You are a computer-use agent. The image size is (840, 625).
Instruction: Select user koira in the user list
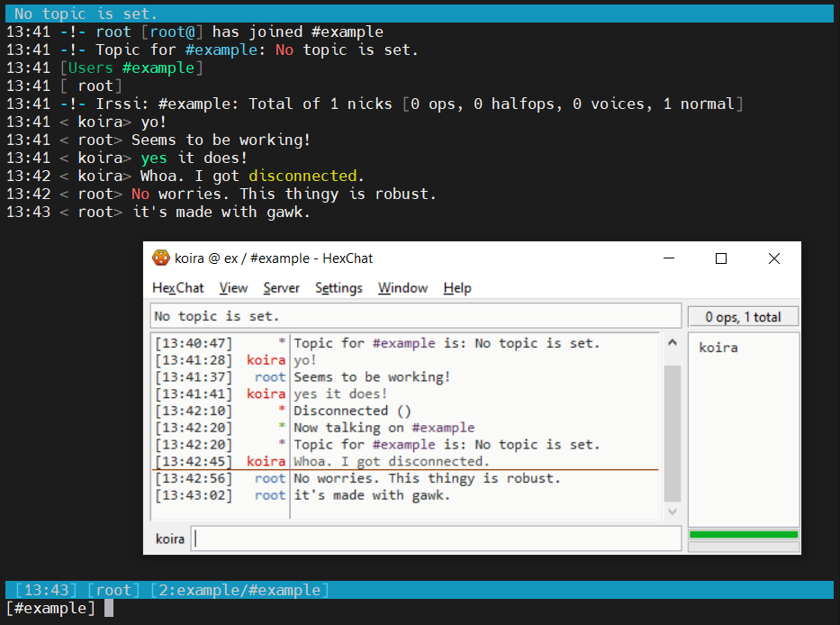[x=718, y=348]
